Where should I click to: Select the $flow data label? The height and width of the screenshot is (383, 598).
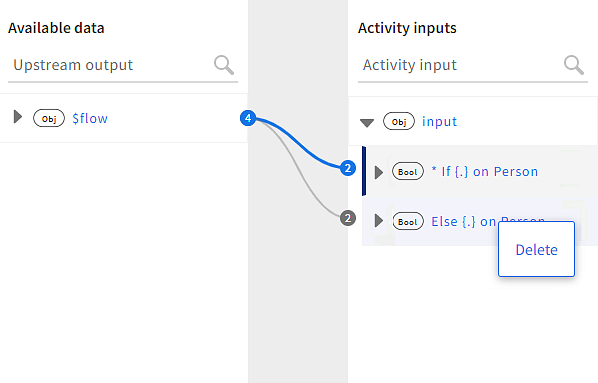[x=90, y=118]
